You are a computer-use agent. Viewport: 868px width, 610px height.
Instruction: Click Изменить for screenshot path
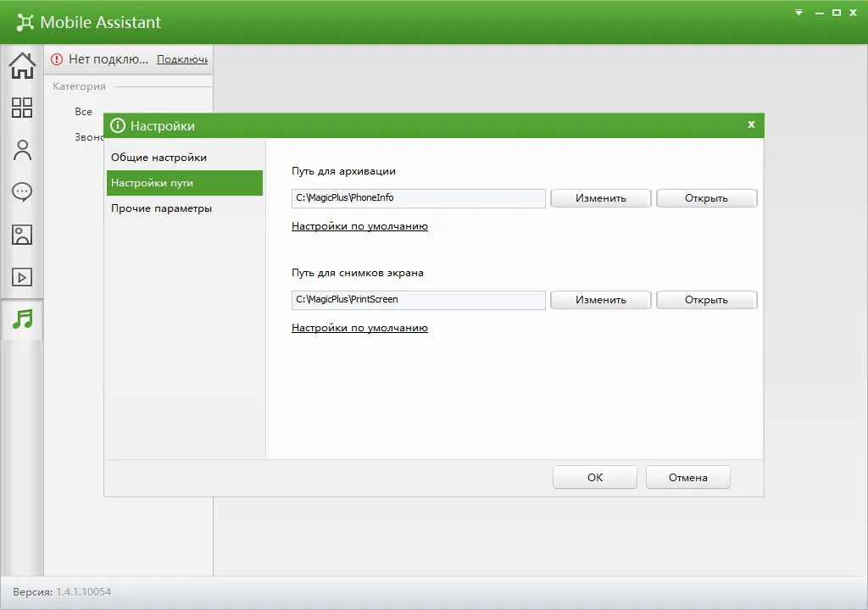pyautogui.click(x=601, y=300)
